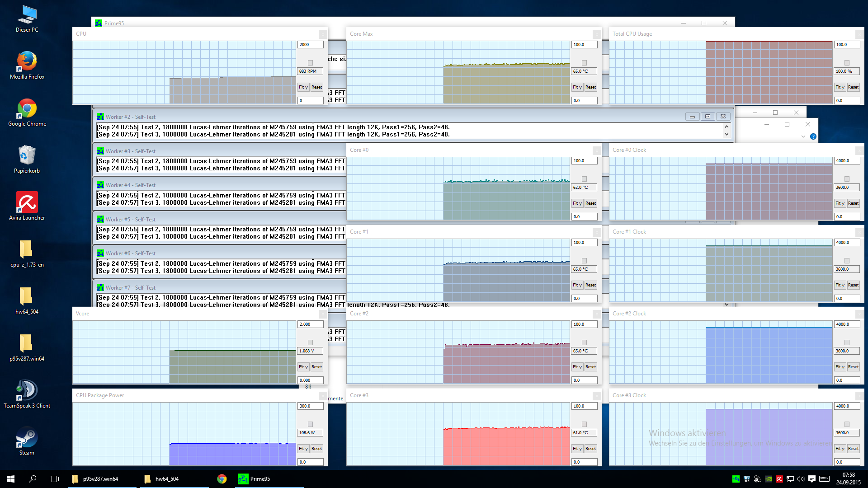Click Worker #2 log scroll-down arrow
868x488 pixels.
[726, 134]
